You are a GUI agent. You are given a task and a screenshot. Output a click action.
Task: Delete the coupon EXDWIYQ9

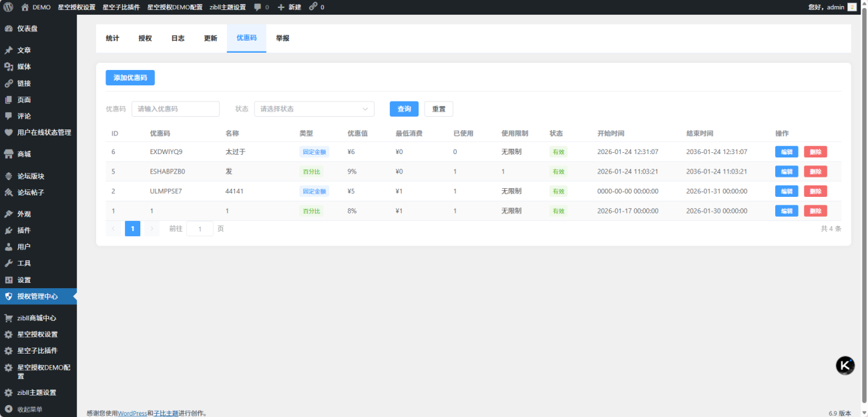tap(815, 152)
